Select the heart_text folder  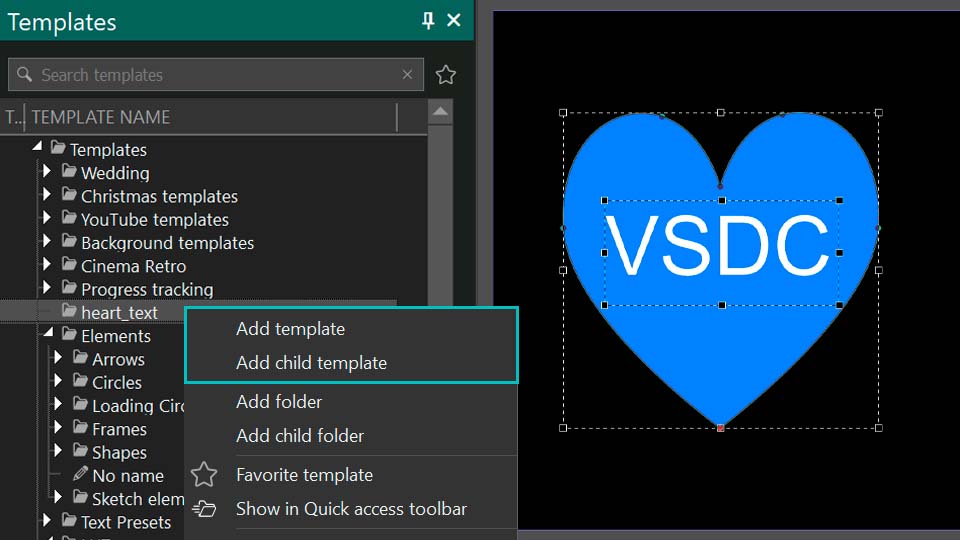click(x=119, y=313)
